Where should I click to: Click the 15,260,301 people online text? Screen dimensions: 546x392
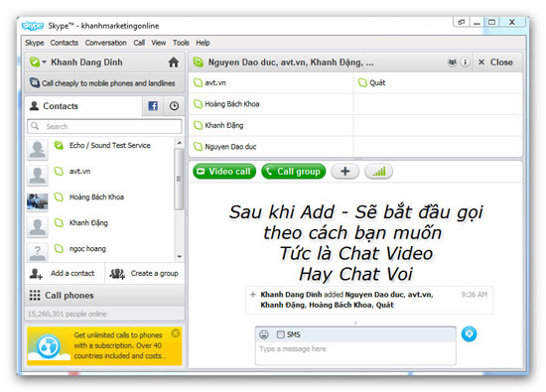68,314
